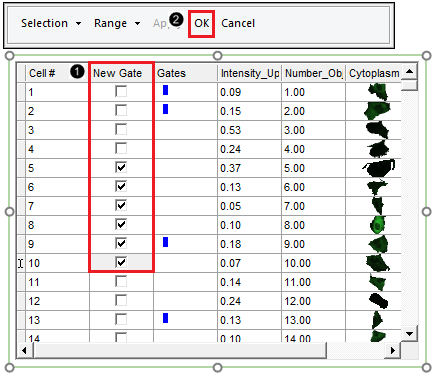This screenshot has height=374, width=434.
Task: Select cytoplasm thumbnail of cell 2
Action: click(x=377, y=111)
